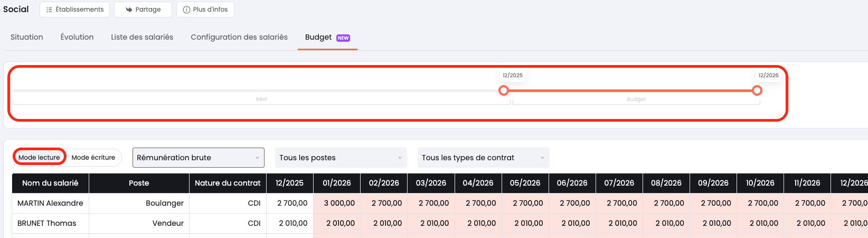Select the BRUNET Thomas row name
The width and height of the screenshot is (868, 238).
(46, 223)
